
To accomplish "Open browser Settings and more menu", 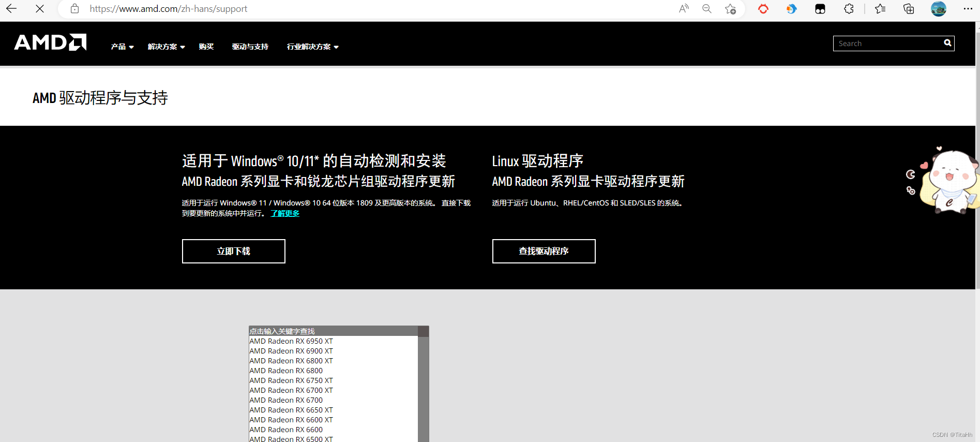I will coord(968,9).
